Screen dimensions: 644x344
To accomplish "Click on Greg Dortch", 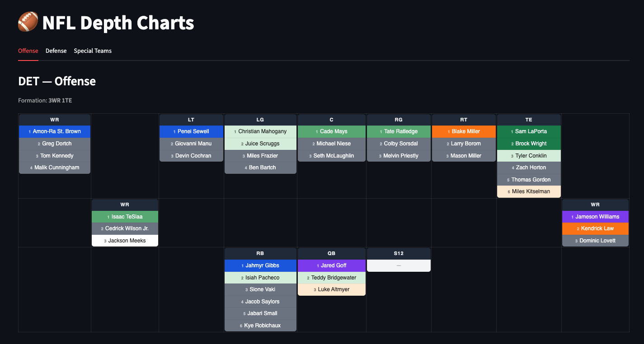I will click(55, 144).
